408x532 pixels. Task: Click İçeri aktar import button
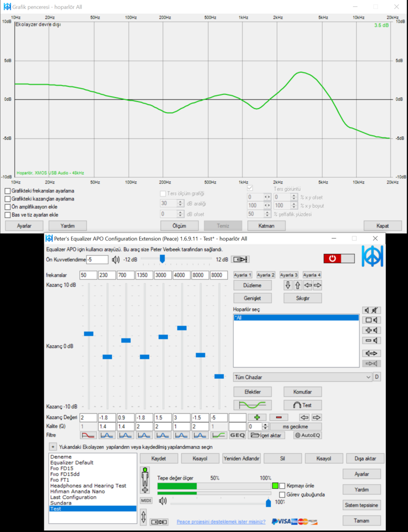[266, 435]
